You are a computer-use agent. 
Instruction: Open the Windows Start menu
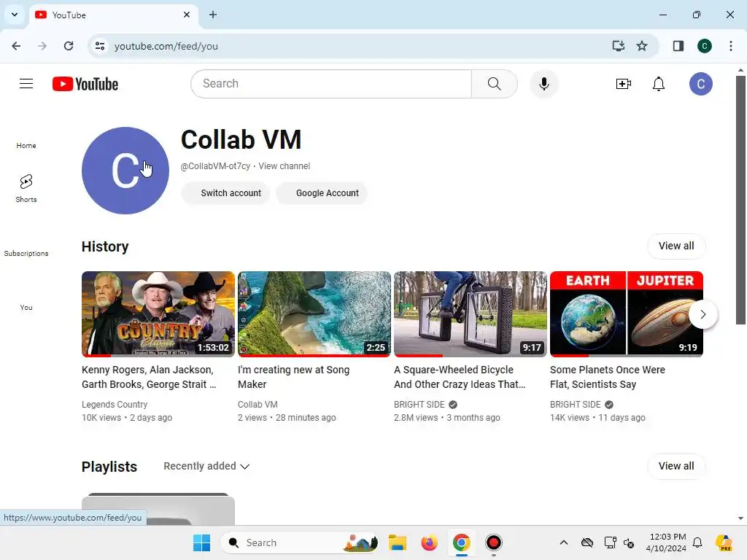(201, 542)
